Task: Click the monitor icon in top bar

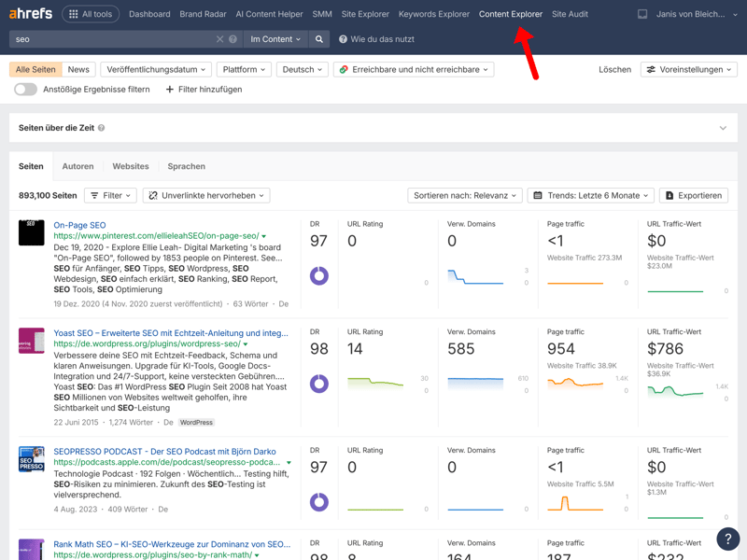Action: click(x=642, y=14)
